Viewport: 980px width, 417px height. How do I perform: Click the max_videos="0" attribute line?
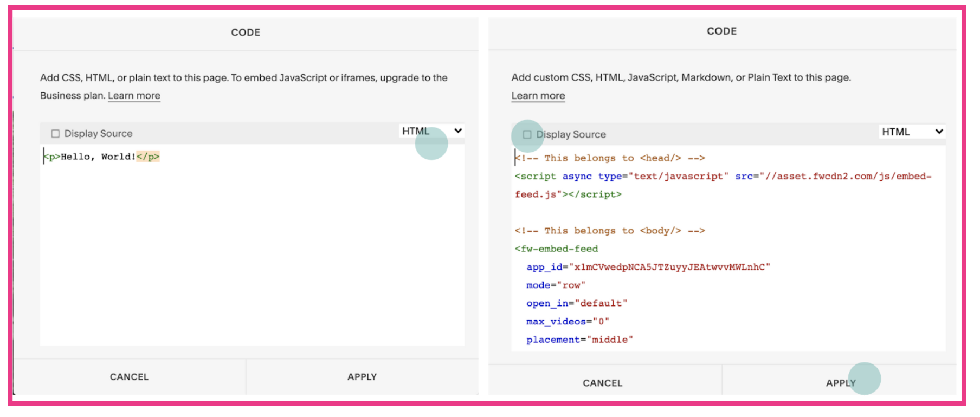pyautogui.click(x=568, y=322)
